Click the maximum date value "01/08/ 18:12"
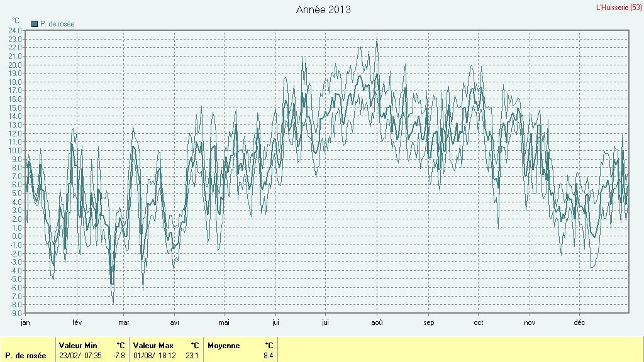The width and height of the screenshot is (644, 362). click(155, 356)
